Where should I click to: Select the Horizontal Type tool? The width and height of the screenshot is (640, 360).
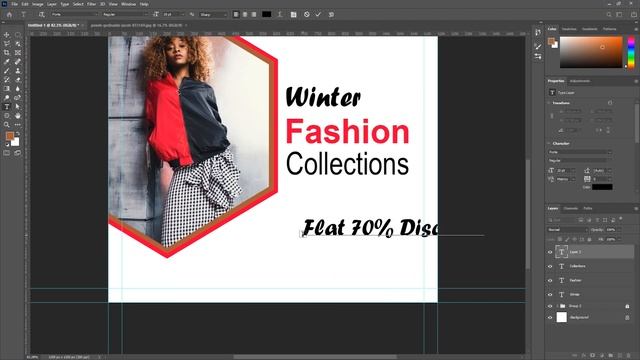[7, 107]
